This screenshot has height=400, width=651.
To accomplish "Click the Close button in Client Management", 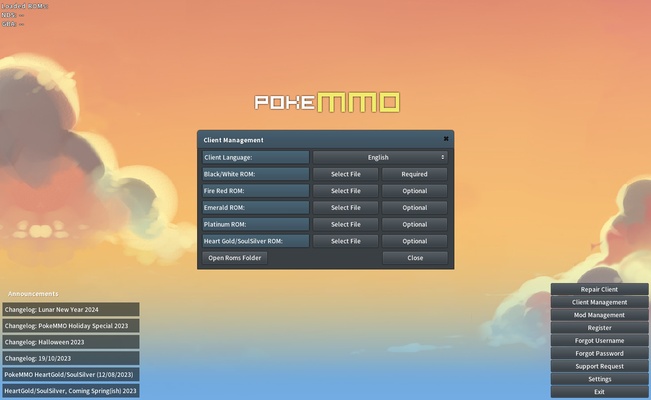I will click(x=415, y=258).
